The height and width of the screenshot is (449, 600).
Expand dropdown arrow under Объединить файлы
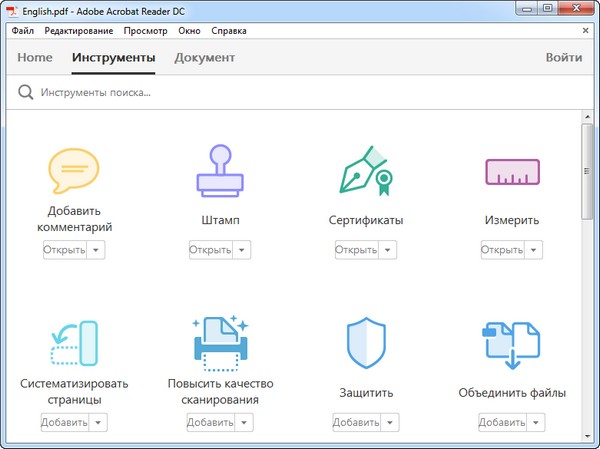tap(537, 423)
